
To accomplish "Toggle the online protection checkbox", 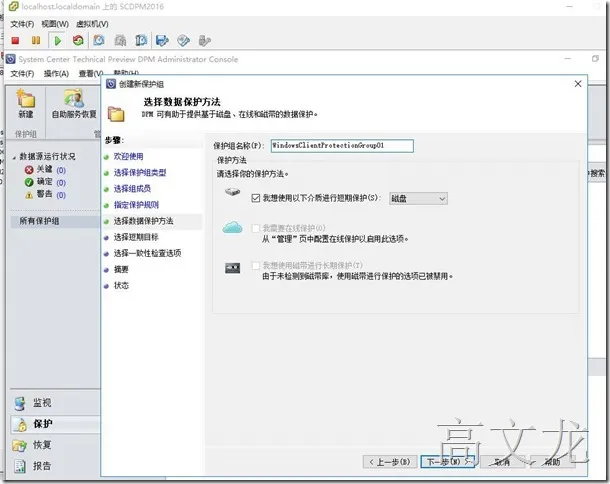I will point(256,228).
